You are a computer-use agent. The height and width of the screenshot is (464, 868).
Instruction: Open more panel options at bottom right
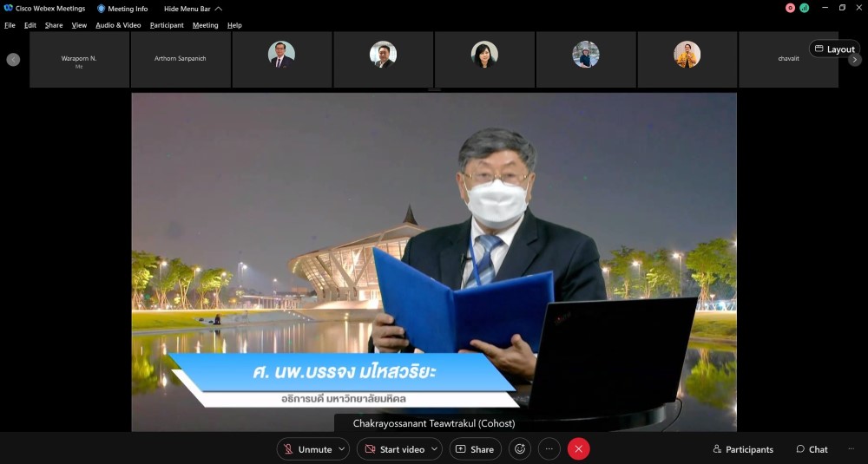tap(851, 449)
